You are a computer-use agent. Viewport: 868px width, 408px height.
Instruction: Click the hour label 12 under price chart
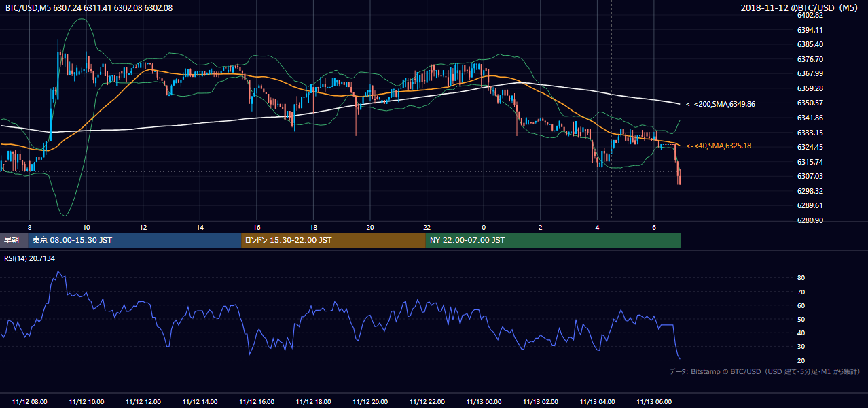(143, 227)
